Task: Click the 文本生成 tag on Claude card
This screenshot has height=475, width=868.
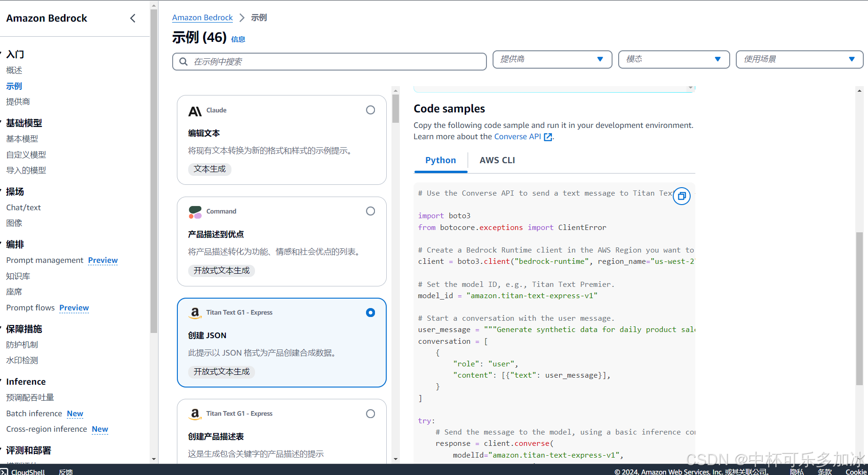Action: point(210,169)
